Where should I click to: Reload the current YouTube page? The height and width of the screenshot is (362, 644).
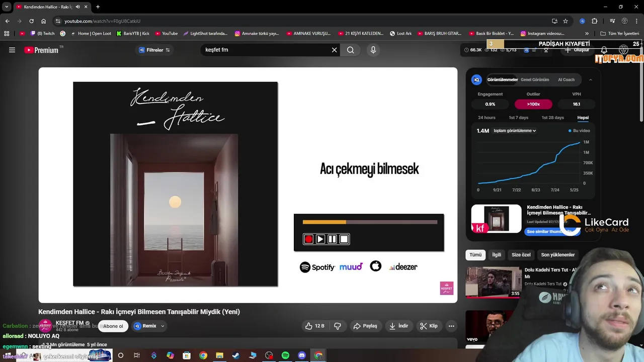(31, 21)
